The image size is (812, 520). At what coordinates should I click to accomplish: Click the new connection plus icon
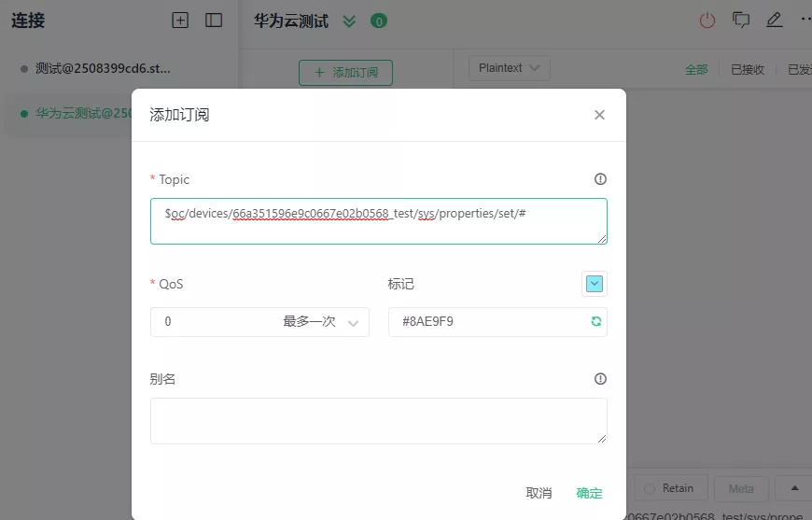[x=180, y=21]
